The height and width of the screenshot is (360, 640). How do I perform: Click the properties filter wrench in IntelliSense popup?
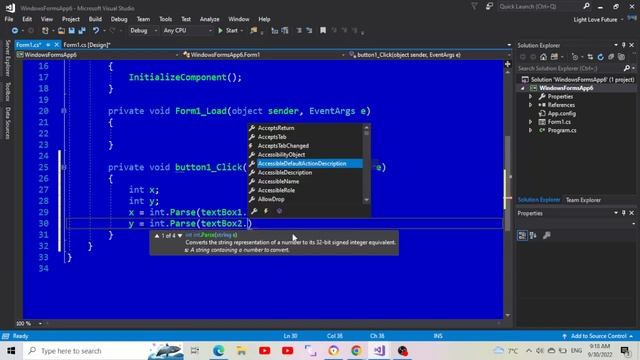pyautogui.click(x=254, y=211)
